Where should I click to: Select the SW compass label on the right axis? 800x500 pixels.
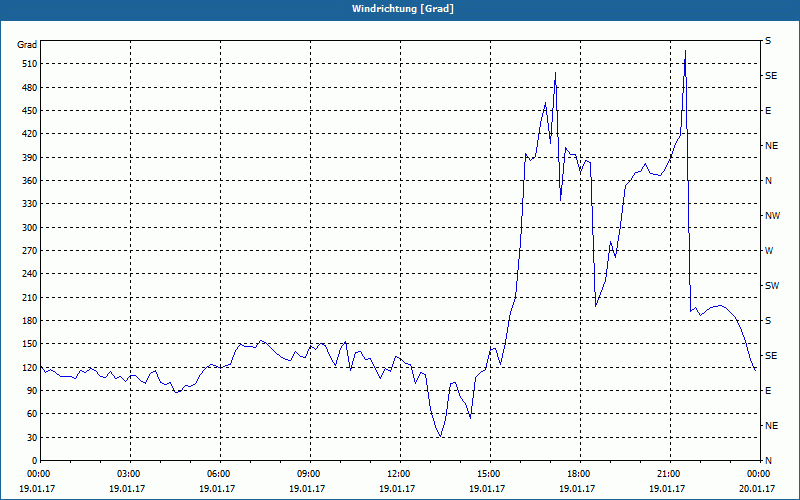[x=772, y=286]
